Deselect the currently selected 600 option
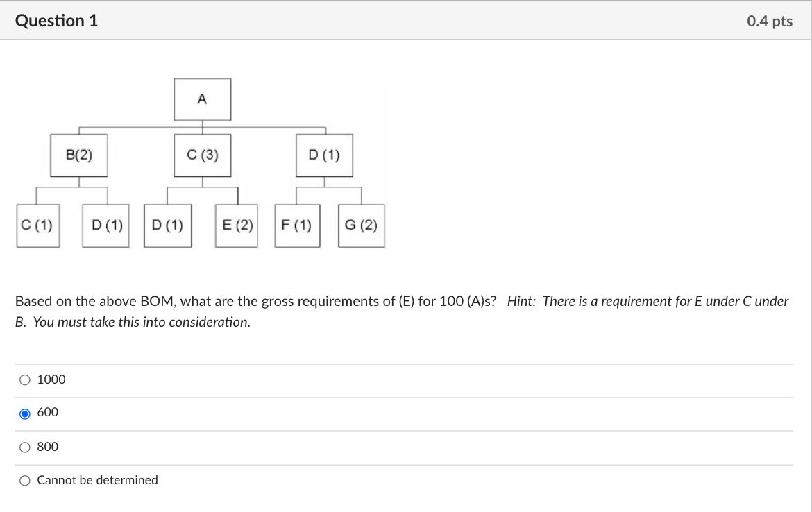Viewport: 812px width, 512px height. coord(25,412)
